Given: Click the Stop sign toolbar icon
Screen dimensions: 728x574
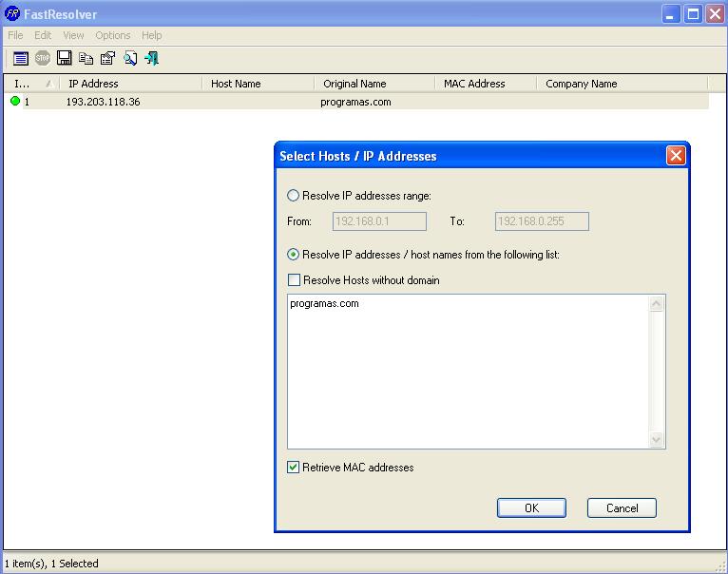Looking at the screenshot, I should coord(43,58).
